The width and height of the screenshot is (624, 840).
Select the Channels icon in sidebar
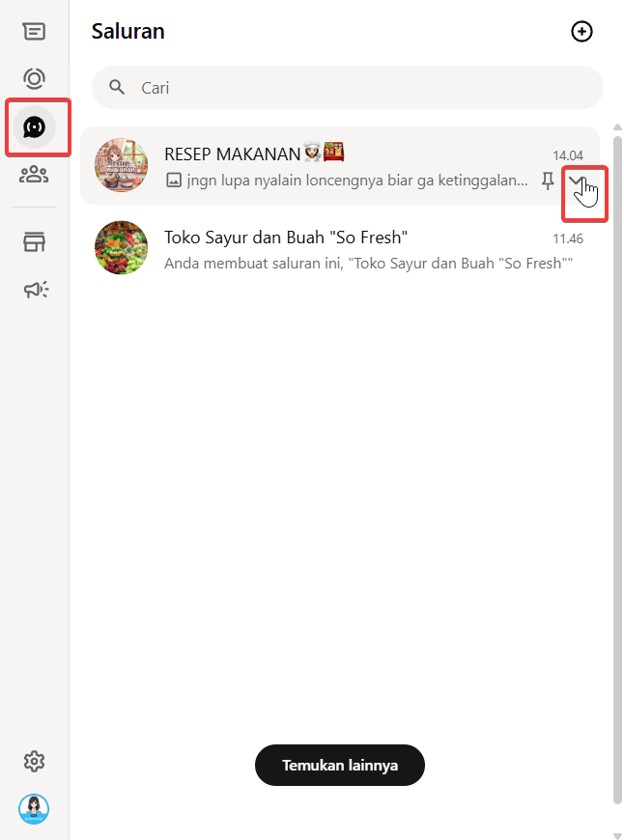click(x=35, y=126)
